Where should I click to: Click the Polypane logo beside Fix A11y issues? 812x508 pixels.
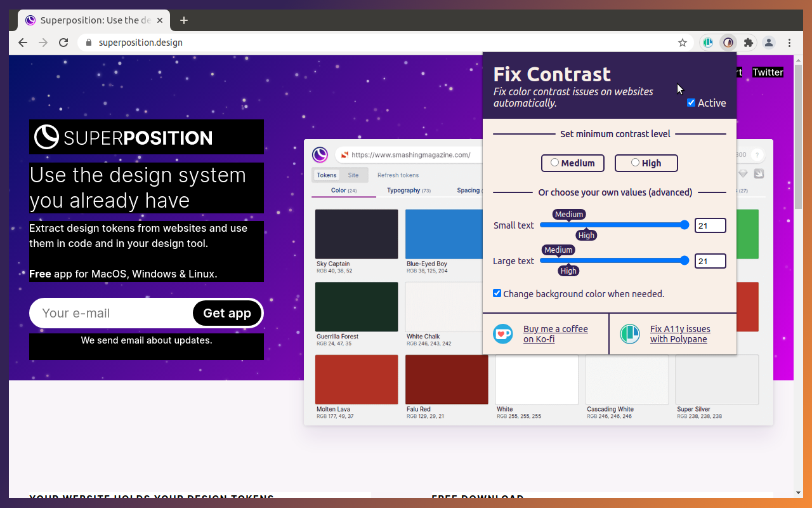click(630, 333)
